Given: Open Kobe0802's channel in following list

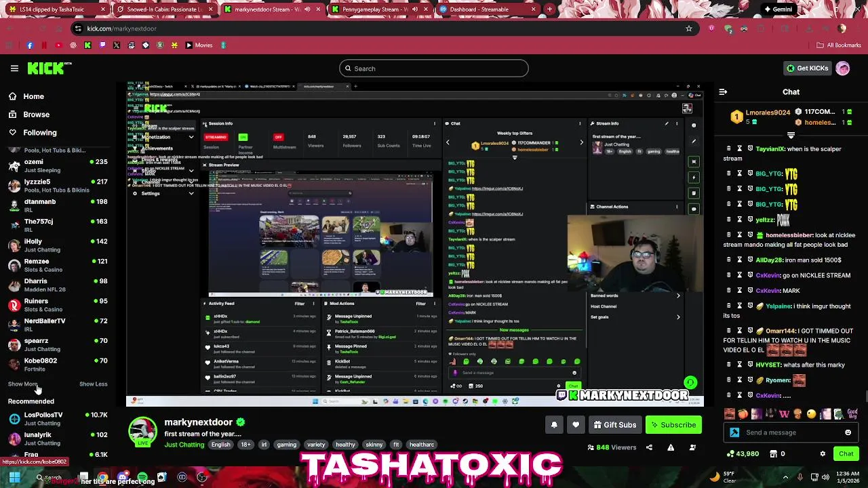Looking at the screenshot, I should tap(57, 365).
